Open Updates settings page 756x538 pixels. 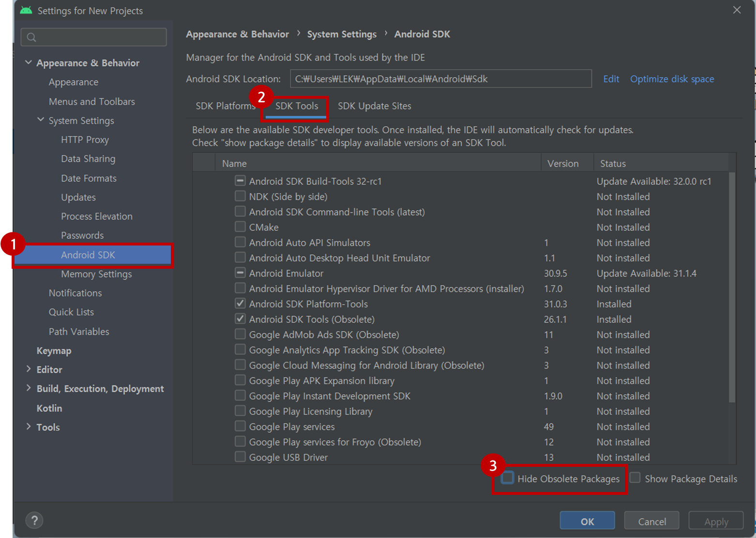(78, 197)
